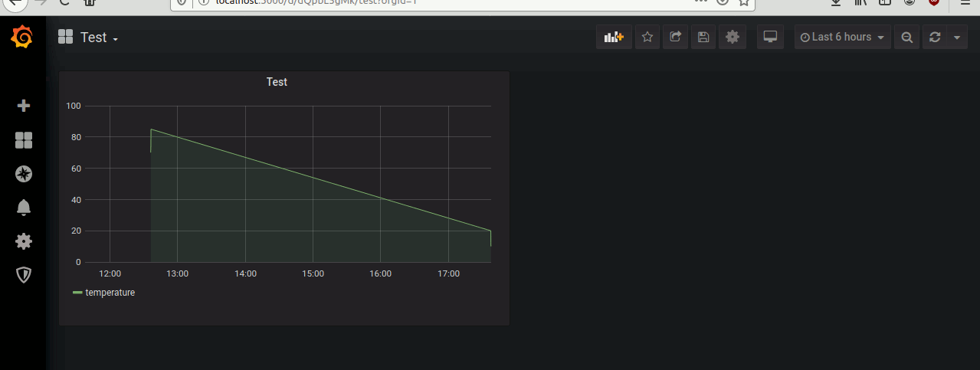The image size is (980, 370).
Task: Star this dashboard as favorite
Action: (x=647, y=37)
